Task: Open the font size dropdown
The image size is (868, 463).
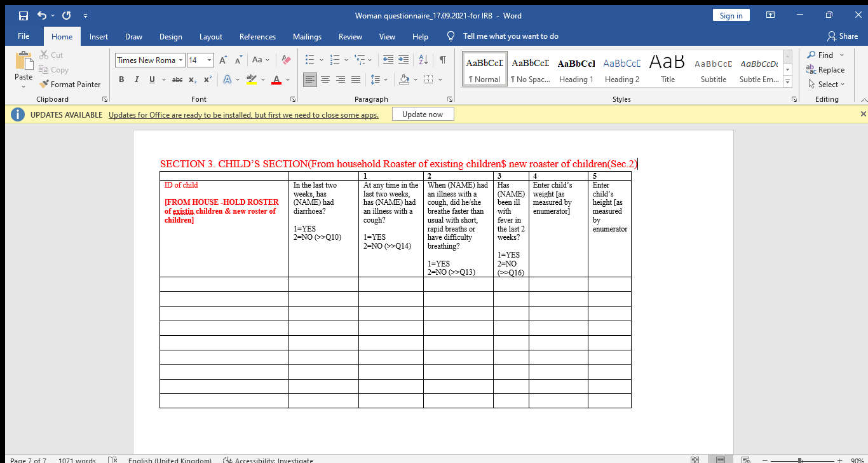Action: point(210,60)
